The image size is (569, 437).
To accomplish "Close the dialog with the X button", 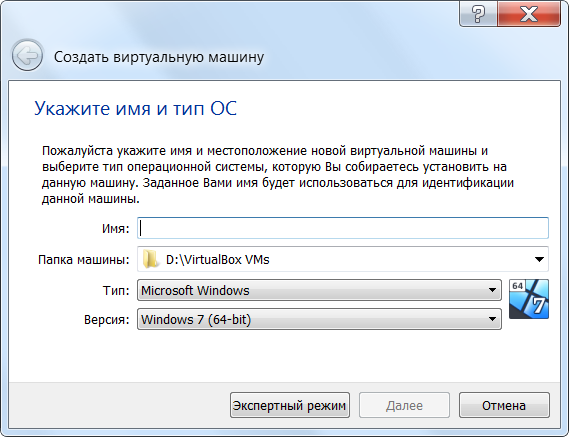I will tap(529, 14).
